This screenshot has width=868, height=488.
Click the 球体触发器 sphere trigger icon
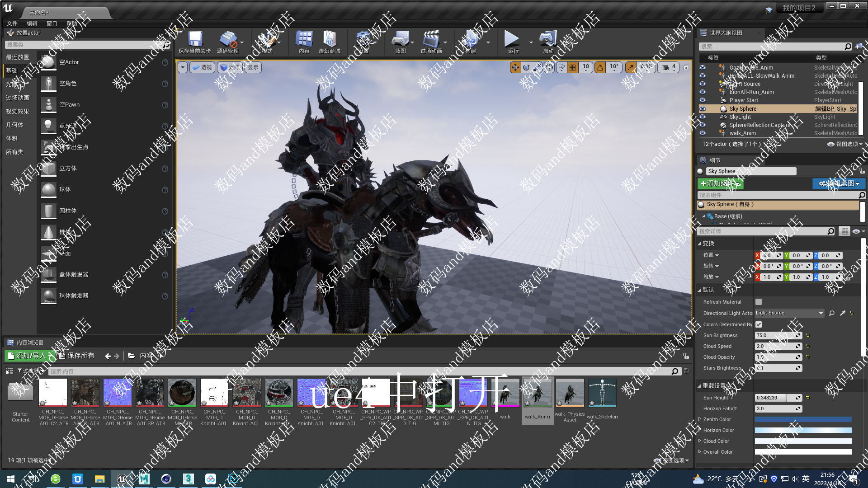click(x=48, y=296)
